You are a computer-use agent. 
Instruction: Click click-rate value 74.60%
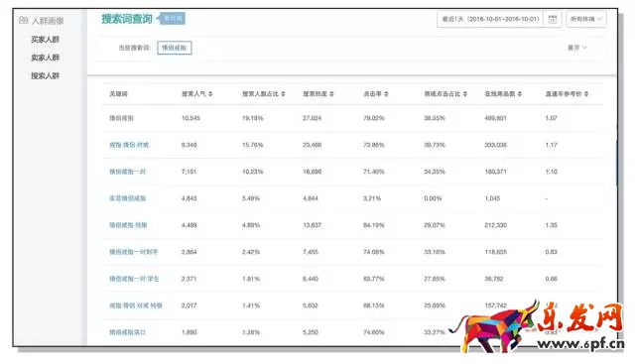(x=374, y=332)
